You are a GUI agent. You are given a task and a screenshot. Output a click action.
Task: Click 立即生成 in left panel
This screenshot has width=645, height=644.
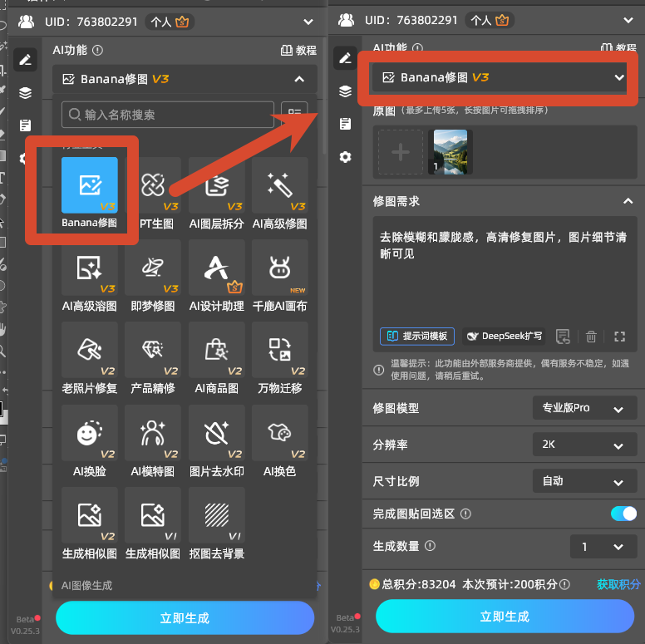click(x=185, y=617)
